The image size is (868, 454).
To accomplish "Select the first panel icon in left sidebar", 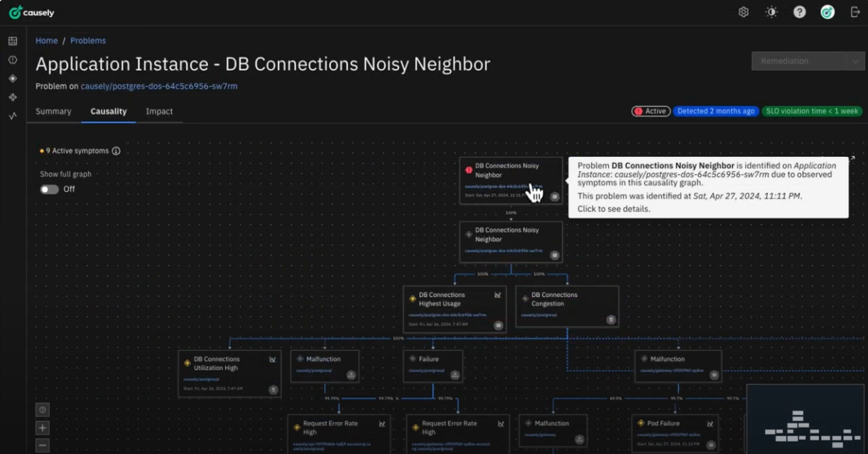I will [x=13, y=40].
